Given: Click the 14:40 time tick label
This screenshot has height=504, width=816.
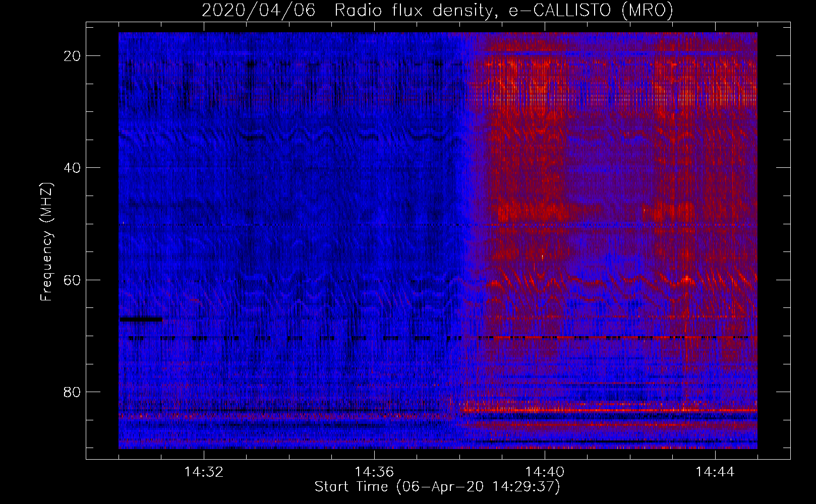Looking at the screenshot, I should pyautogui.click(x=545, y=472).
